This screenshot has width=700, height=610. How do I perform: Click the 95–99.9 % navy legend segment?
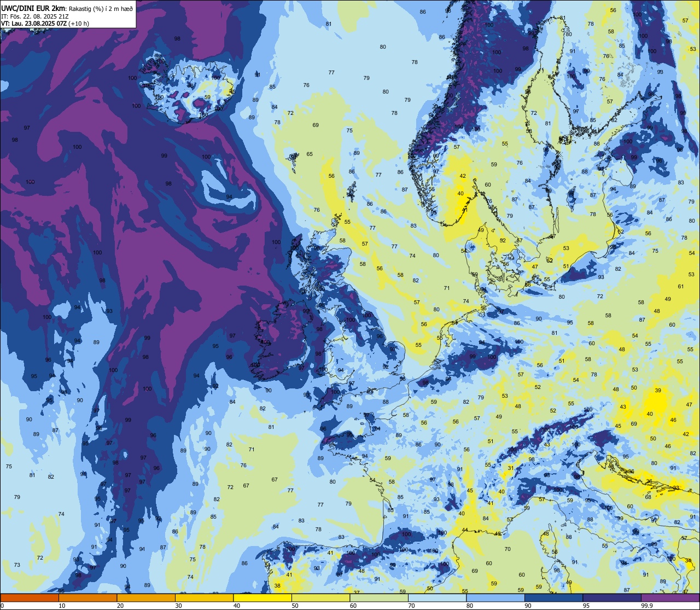(x=612, y=597)
